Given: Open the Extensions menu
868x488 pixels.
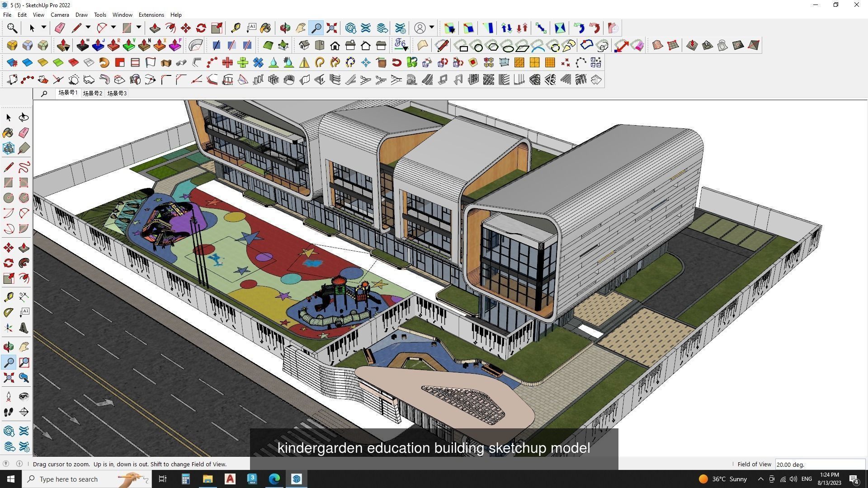Looking at the screenshot, I should (x=151, y=14).
